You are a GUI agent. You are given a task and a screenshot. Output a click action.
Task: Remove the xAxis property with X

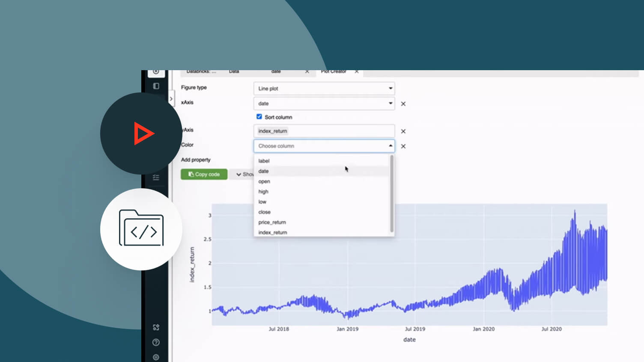[x=403, y=104]
